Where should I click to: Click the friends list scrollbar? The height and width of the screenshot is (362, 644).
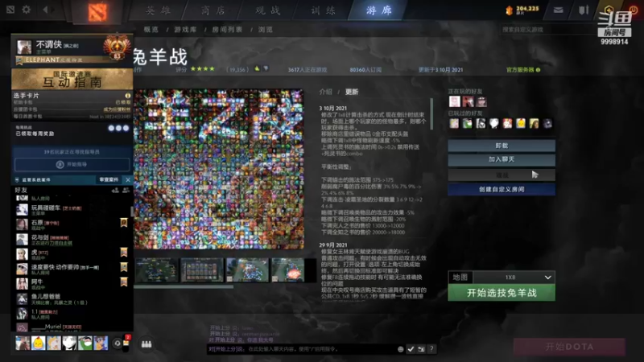[132, 212]
